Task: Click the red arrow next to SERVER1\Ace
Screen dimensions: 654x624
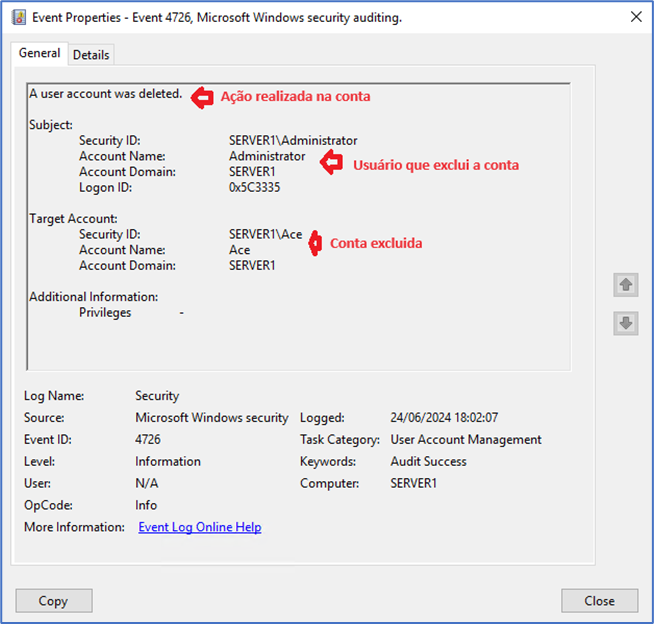Action: [x=315, y=242]
